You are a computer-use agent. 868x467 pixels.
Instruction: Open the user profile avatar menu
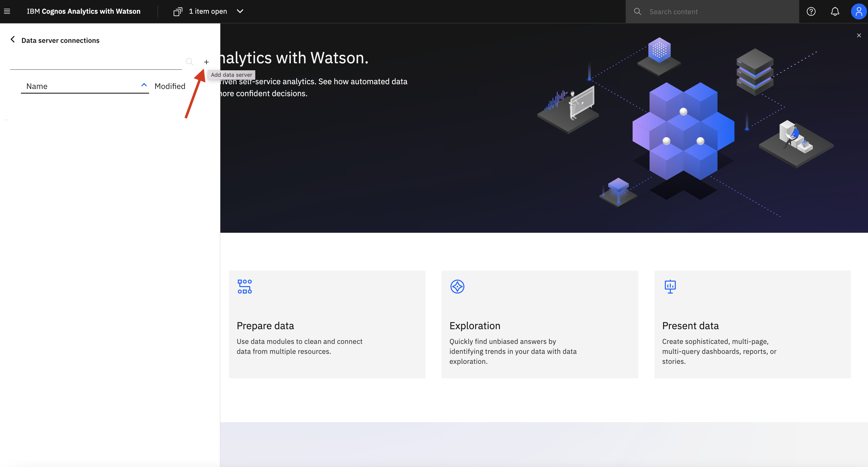coord(859,12)
